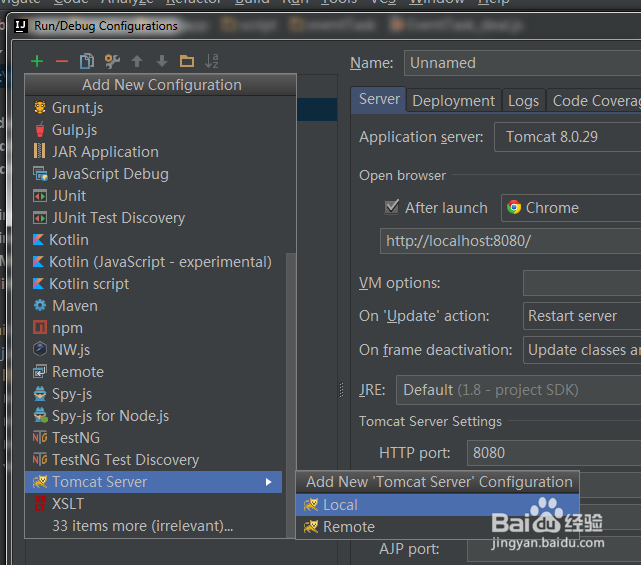Screen dimensions: 641x565
Task: Click the Name field containing Unnamed
Action: 522,63
